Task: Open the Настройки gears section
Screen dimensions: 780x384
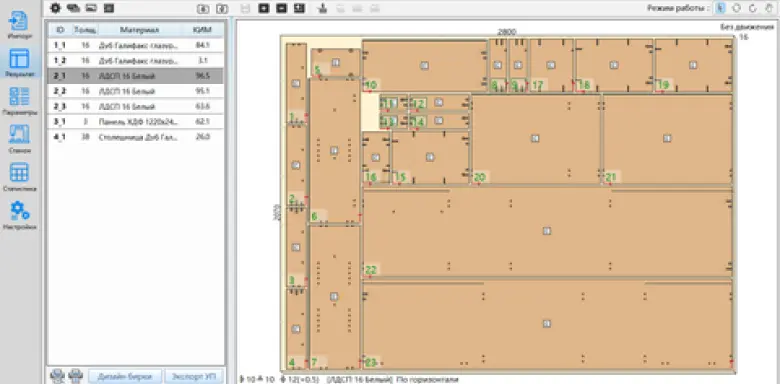Action: [19, 215]
